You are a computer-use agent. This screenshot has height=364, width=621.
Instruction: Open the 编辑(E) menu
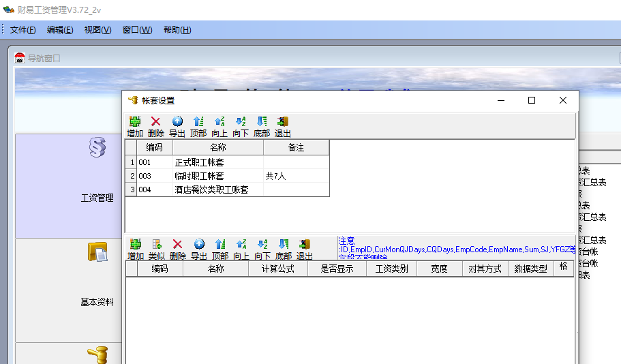point(60,30)
